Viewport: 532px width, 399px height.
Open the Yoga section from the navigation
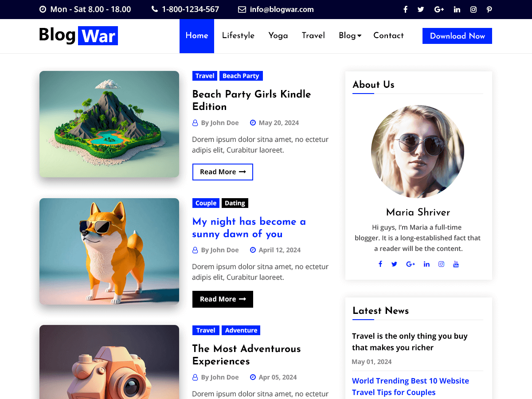point(278,36)
